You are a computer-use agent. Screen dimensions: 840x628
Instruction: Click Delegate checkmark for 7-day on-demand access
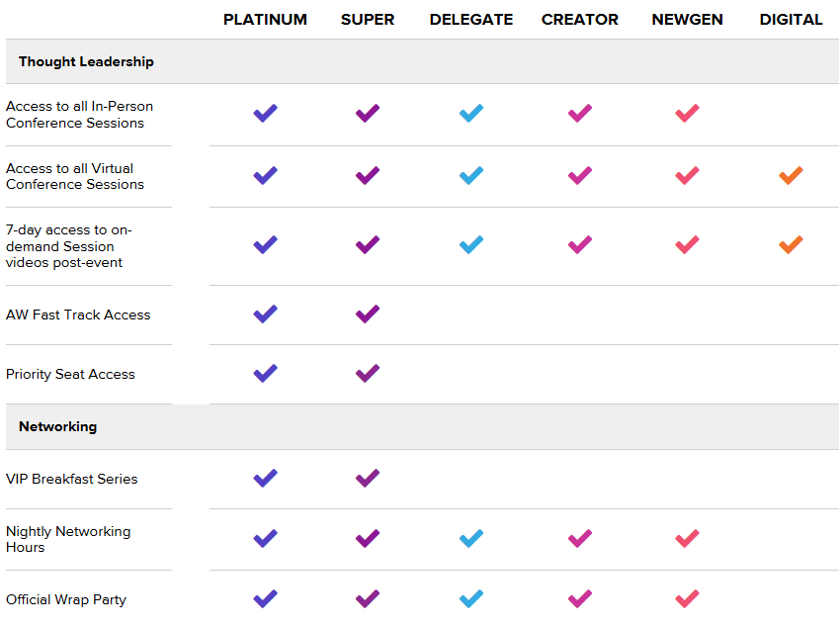click(x=471, y=244)
